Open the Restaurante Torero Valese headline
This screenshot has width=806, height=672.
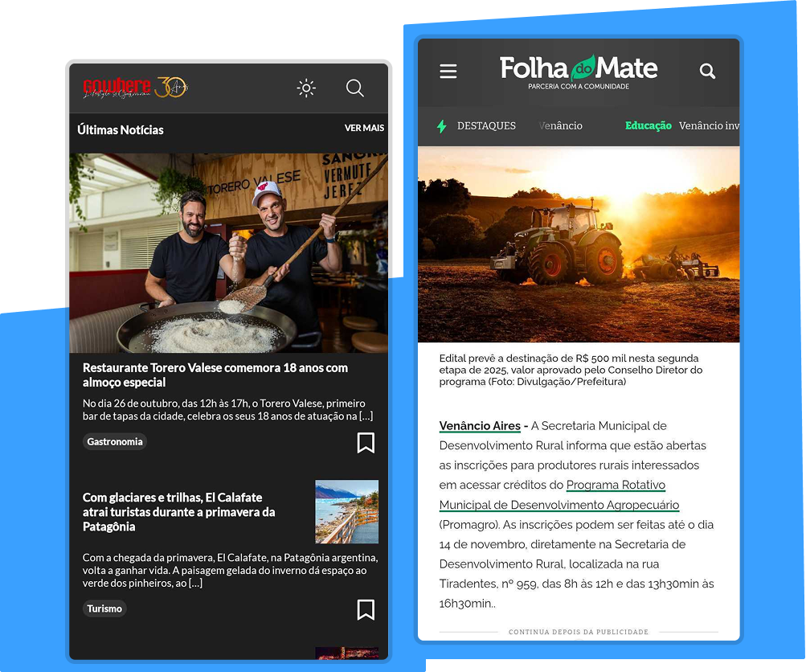(215, 375)
